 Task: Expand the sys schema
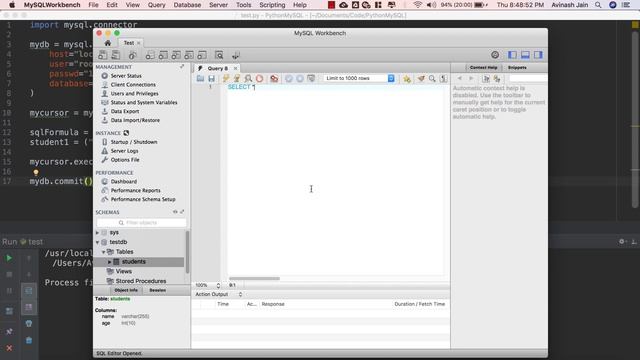(x=98, y=232)
